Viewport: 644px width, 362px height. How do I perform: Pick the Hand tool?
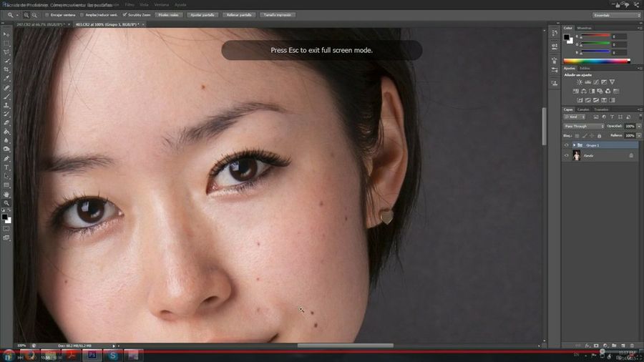(x=6, y=194)
